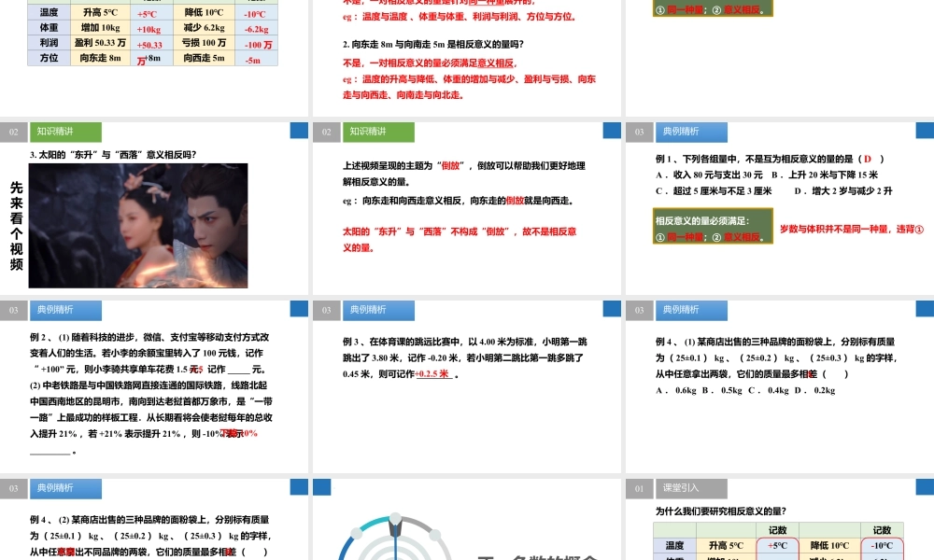This screenshot has height=560, width=934.
Task: Click the table cell 向西走 5m
Action: (205, 58)
